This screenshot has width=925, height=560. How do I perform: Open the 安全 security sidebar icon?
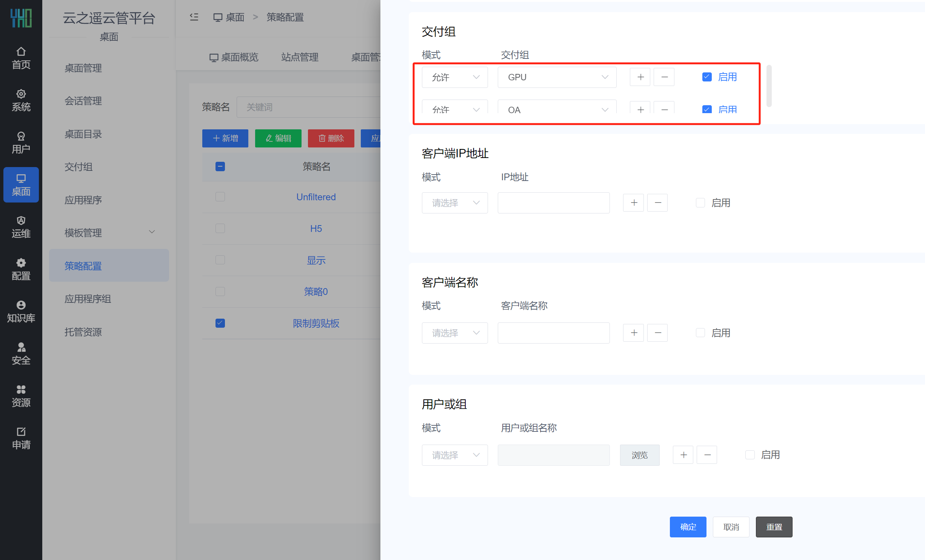pyautogui.click(x=21, y=354)
